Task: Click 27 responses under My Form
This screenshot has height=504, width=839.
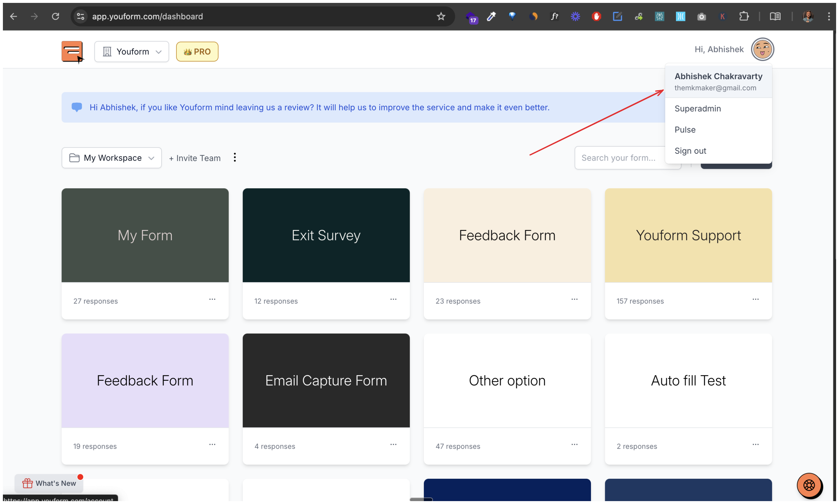Action: pyautogui.click(x=95, y=301)
